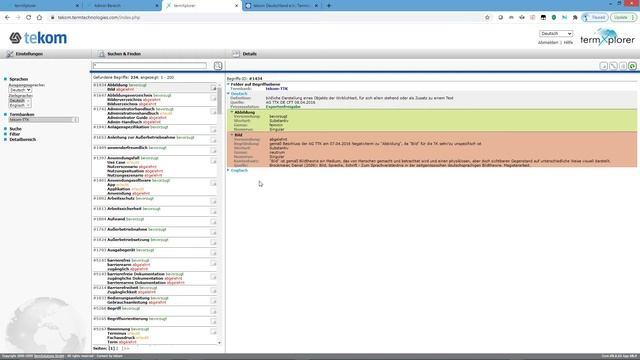Image resolution: width=640 pixels, height=360 pixels.
Task: Open the detail icon on the Abbildungsverzeichnis row
Action: (213, 98)
